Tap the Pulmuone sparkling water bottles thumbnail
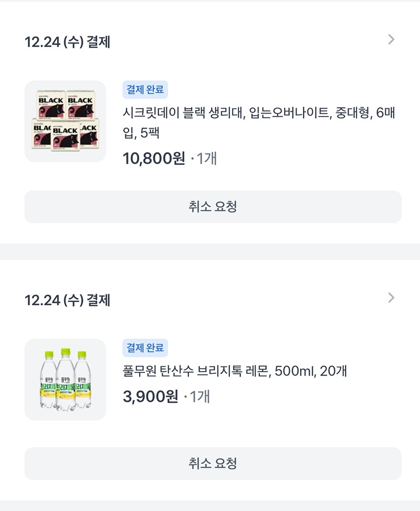The image size is (420, 511). [65, 380]
